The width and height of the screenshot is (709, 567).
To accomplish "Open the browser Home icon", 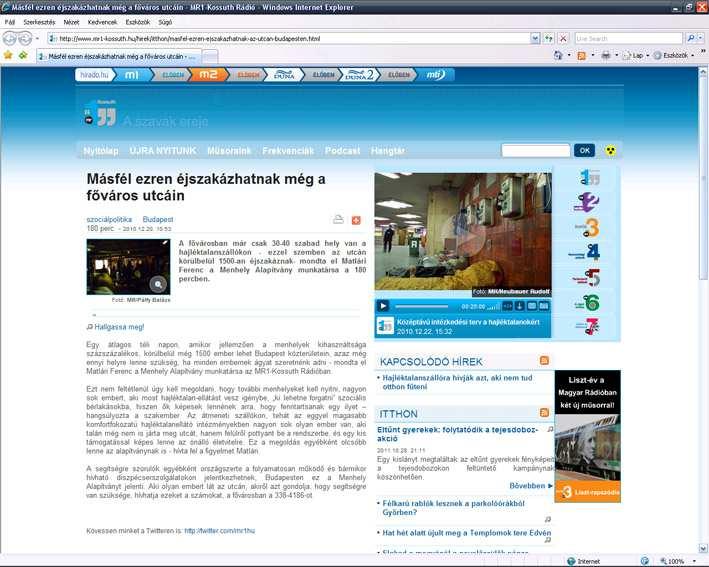I will (x=558, y=55).
